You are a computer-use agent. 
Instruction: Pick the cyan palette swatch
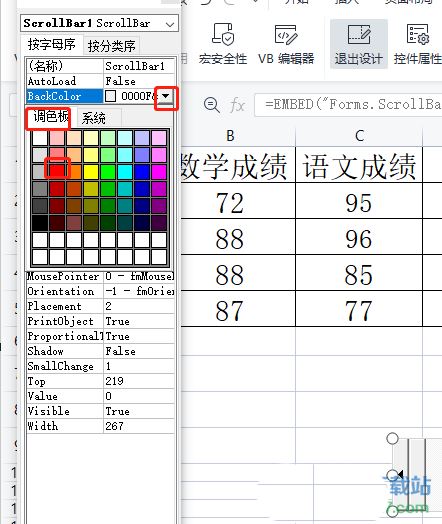(125, 172)
